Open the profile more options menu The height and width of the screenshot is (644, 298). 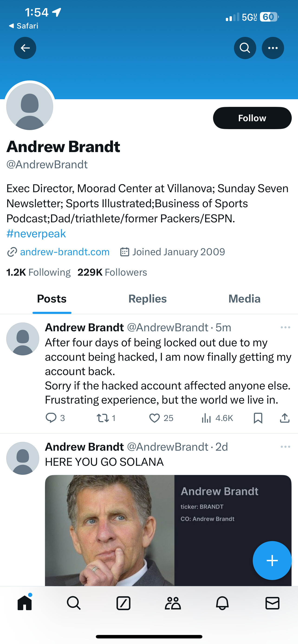click(x=272, y=48)
